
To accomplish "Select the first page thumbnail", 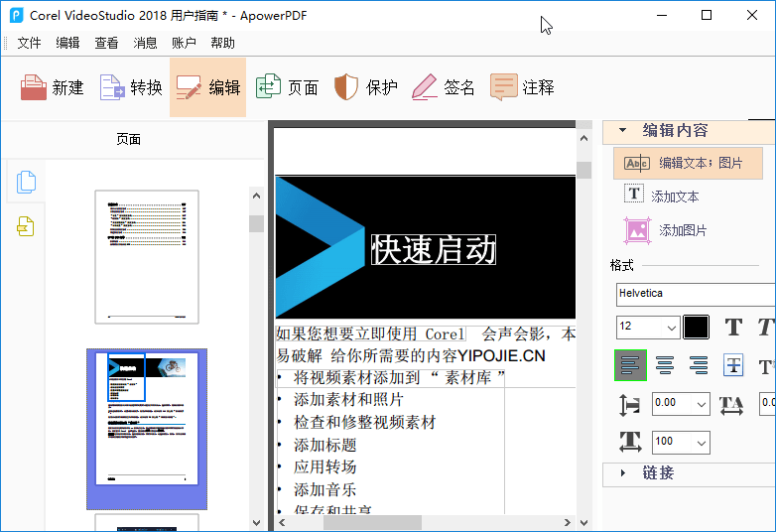I will [x=147, y=256].
